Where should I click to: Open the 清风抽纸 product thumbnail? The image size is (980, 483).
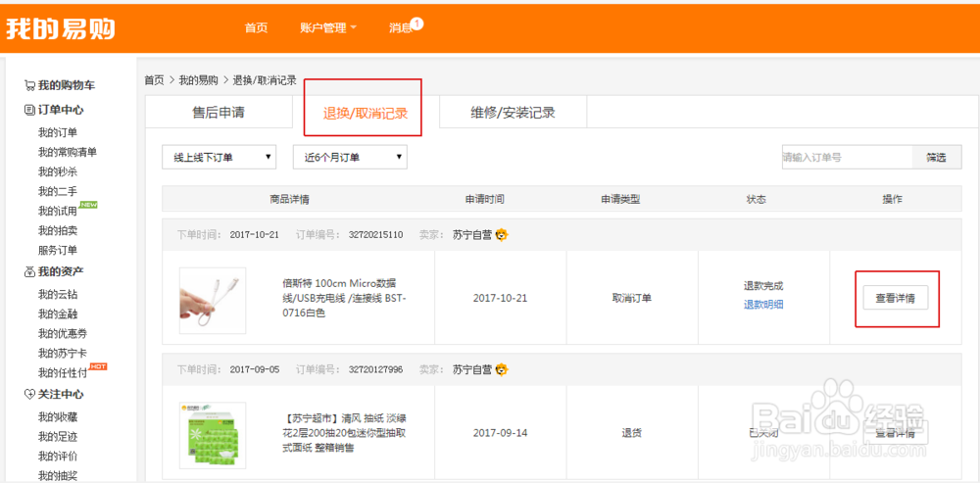(213, 436)
